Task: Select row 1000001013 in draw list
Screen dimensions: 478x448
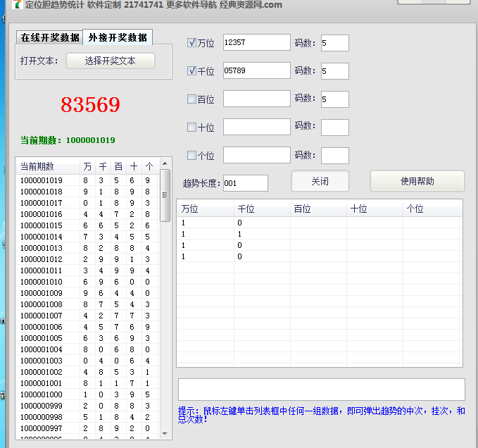Action: pos(88,248)
